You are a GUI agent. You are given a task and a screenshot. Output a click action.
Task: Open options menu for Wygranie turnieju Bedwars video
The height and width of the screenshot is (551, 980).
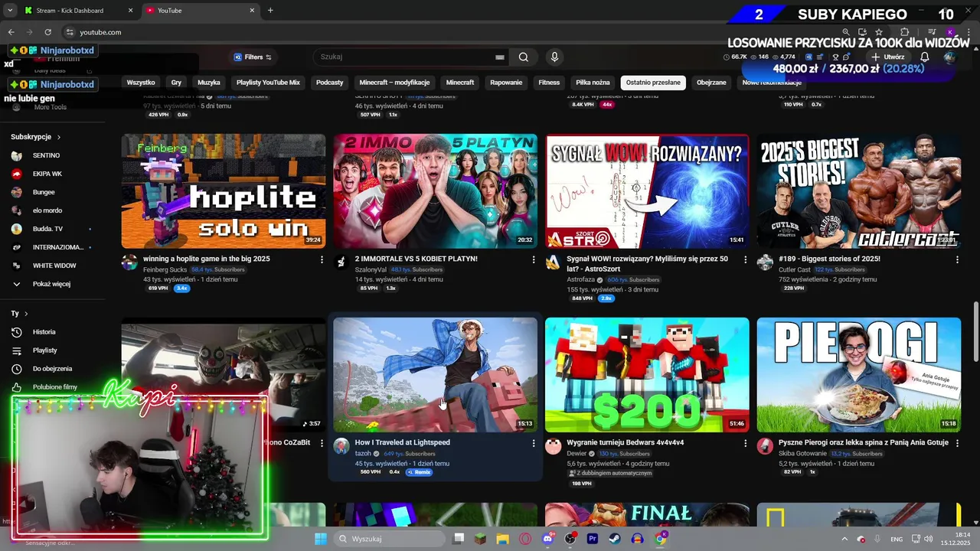click(746, 443)
